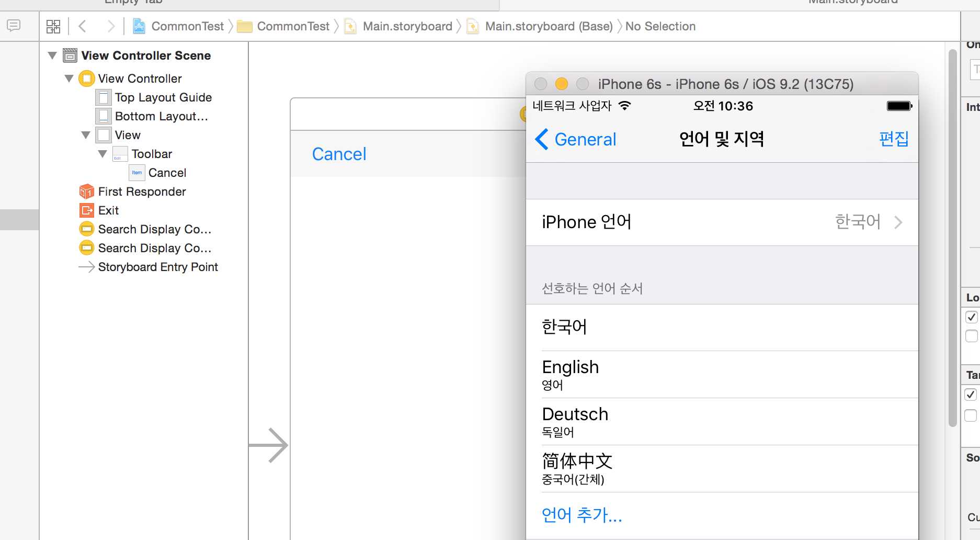
Task: Click the first Search Display Controller icon
Action: (x=87, y=229)
